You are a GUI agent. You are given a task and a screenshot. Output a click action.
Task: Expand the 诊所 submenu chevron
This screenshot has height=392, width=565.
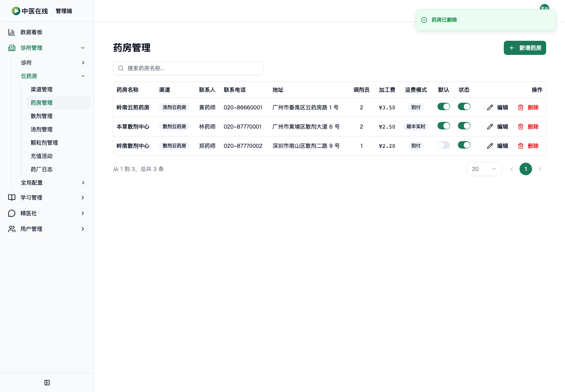pyautogui.click(x=83, y=63)
